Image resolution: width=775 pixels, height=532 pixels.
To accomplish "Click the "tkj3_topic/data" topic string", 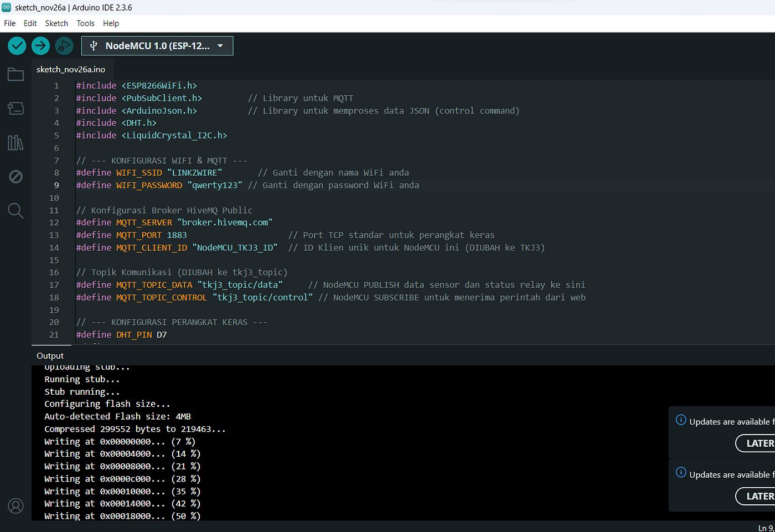I will click(x=240, y=285).
